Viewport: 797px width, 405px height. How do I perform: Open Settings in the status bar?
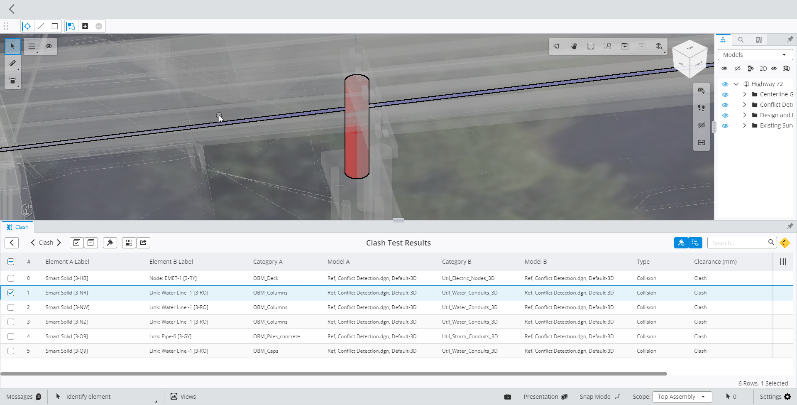click(775, 397)
